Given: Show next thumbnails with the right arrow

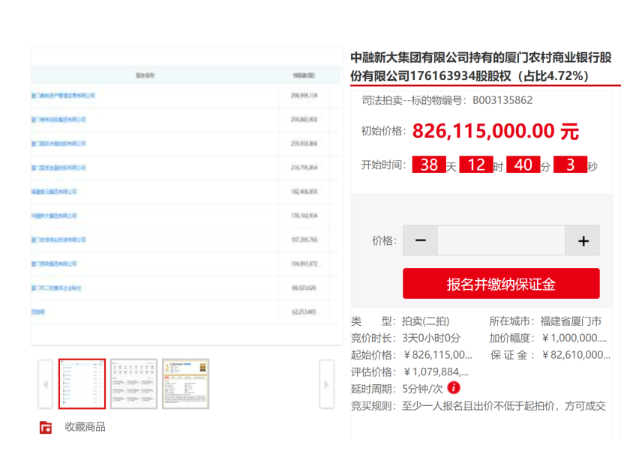Looking at the screenshot, I should pos(327,384).
